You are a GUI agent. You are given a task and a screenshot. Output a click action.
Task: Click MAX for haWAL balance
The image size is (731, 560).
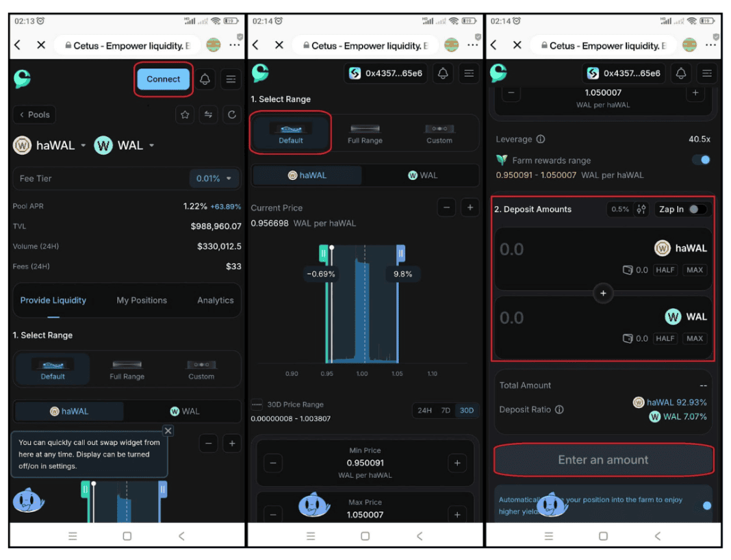tap(695, 270)
